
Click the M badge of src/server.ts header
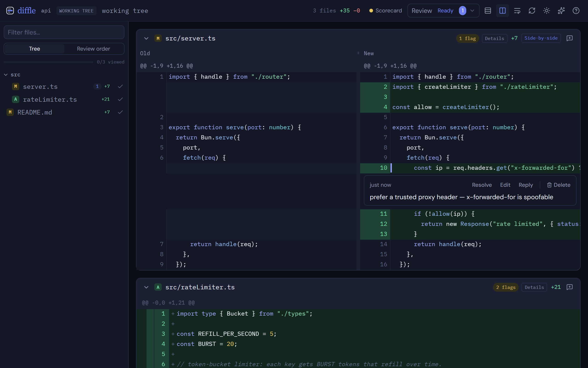click(x=158, y=38)
